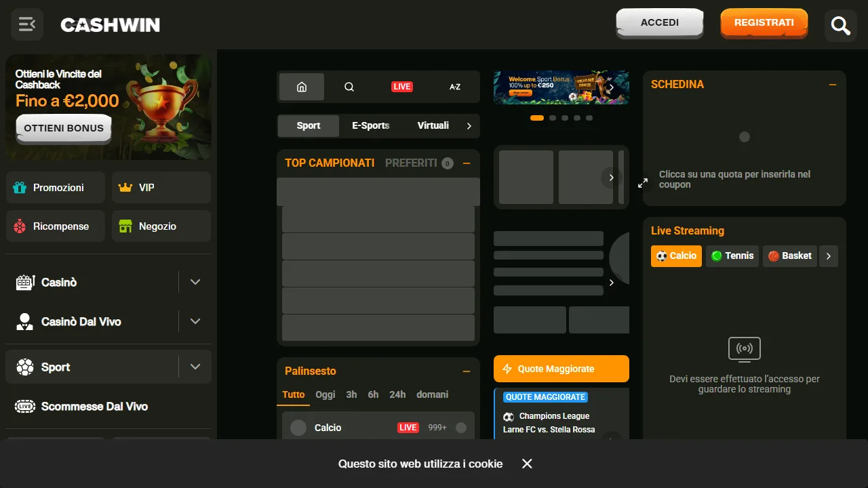Click the VIP crown icon
868x488 pixels.
coord(125,188)
